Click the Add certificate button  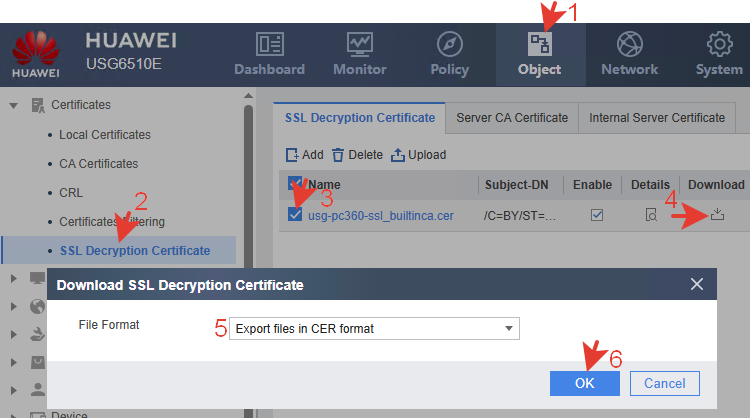[x=305, y=155]
